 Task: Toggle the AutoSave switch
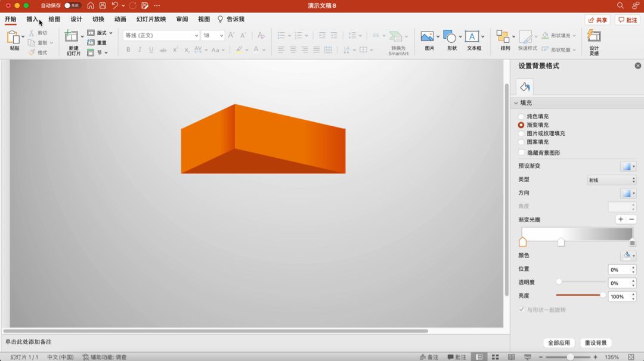(x=72, y=5)
